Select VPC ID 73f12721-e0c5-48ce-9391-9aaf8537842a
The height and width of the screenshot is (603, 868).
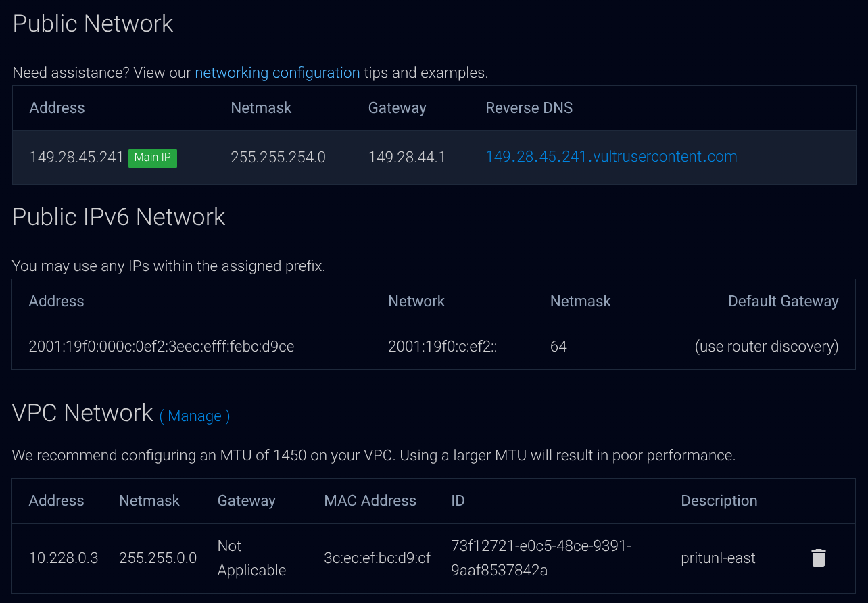(541, 558)
